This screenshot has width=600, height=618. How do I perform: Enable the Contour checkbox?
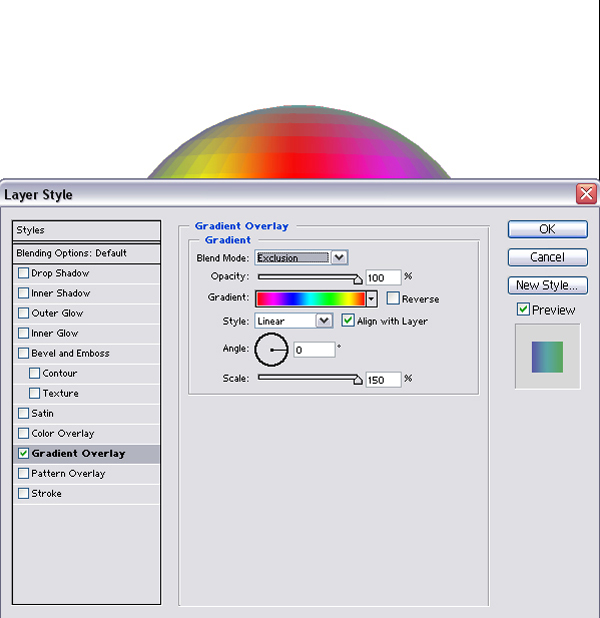coord(35,373)
